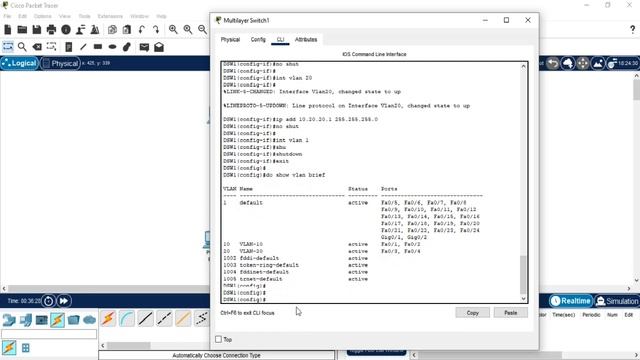Click the help question mark icon
640x360 pixels.
pos(632,29)
